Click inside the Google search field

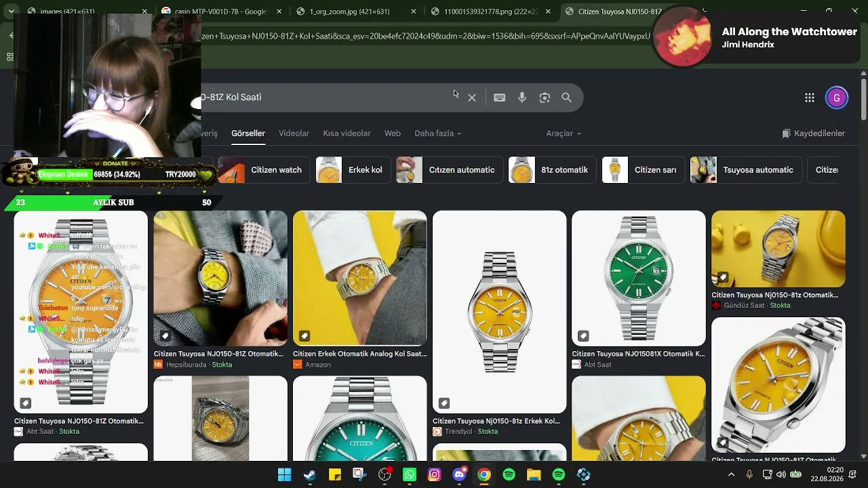click(x=325, y=98)
